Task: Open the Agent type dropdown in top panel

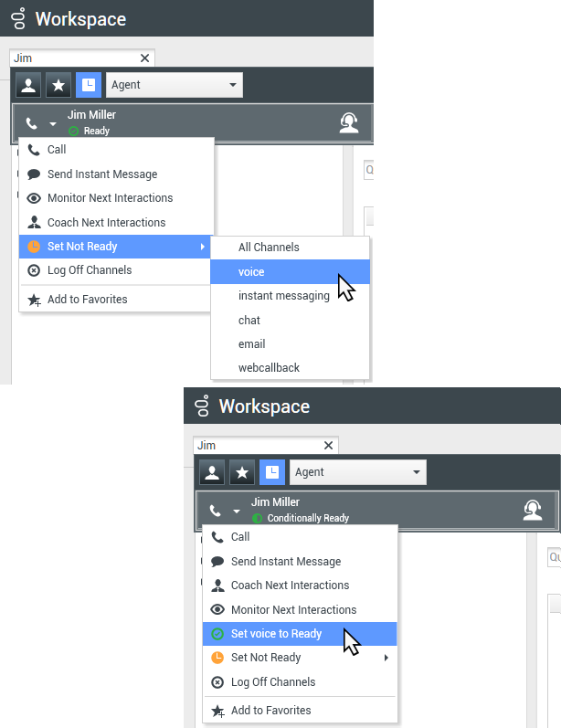Action: point(175,85)
